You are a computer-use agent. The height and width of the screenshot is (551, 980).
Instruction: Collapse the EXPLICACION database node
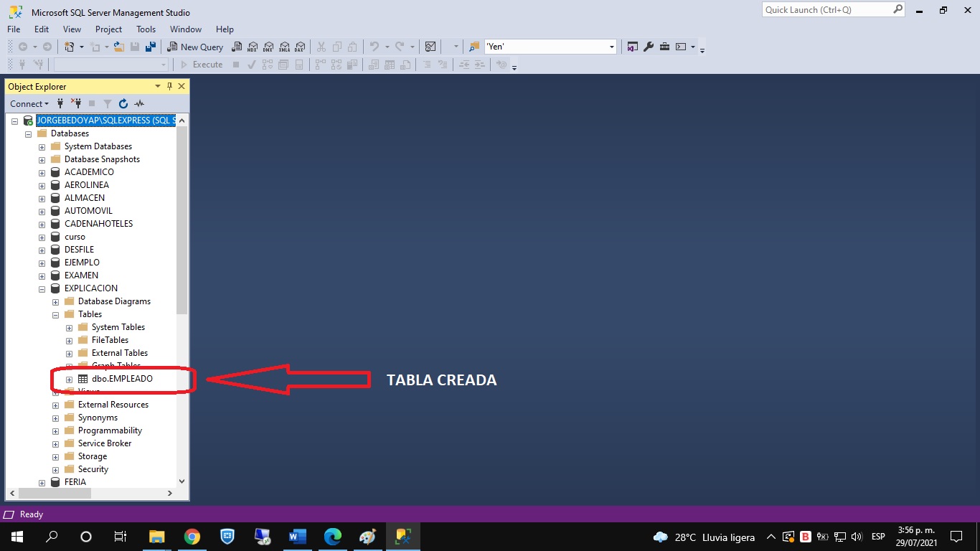coord(42,288)
